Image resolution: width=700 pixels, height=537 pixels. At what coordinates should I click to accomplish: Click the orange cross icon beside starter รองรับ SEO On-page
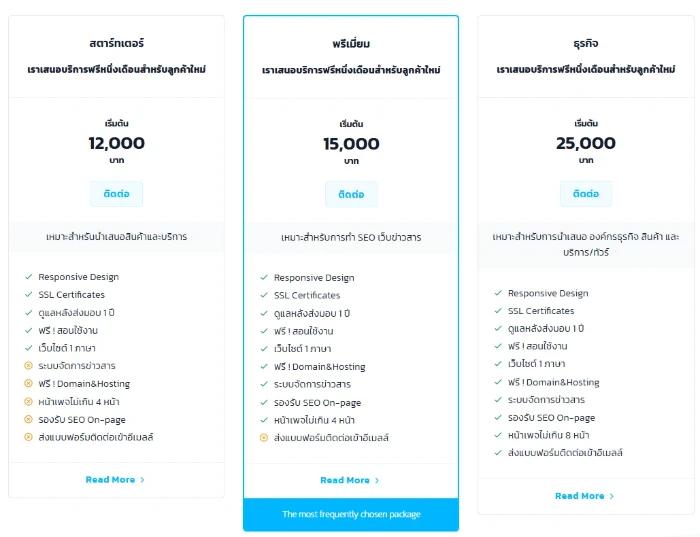[28, 419]
